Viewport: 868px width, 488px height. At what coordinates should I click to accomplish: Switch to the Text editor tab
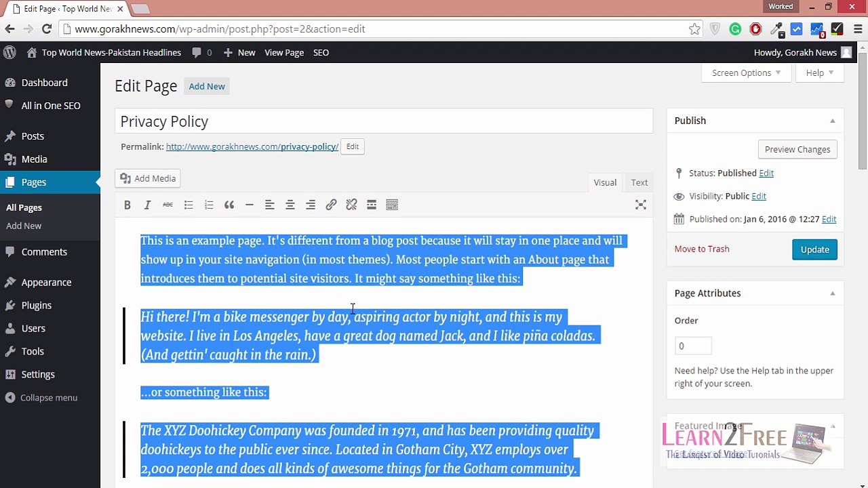pos(639,182)
